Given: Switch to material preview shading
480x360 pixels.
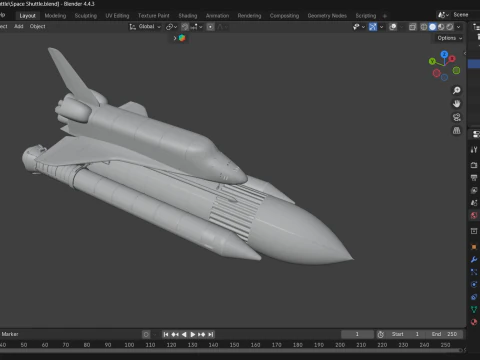Looking at the screenshot, I should [x=441, y=27].
